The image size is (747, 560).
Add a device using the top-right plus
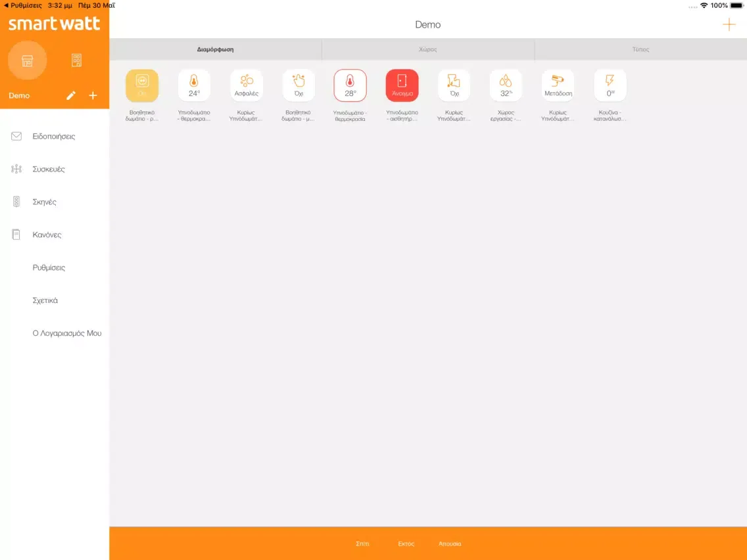point(729,24)
